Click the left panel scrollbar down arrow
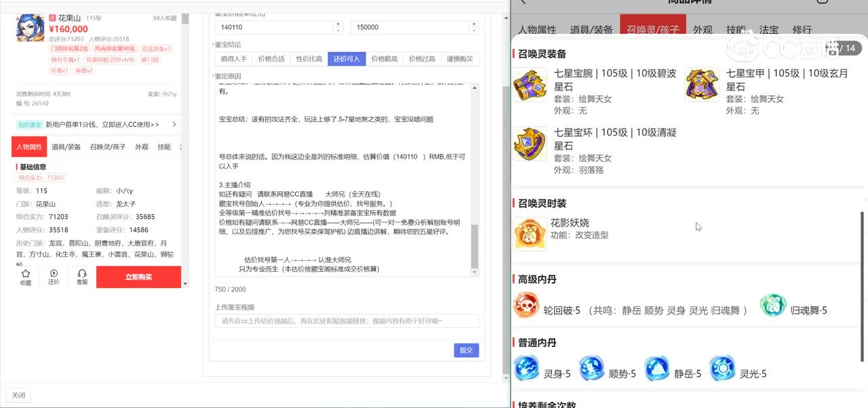 185,284
